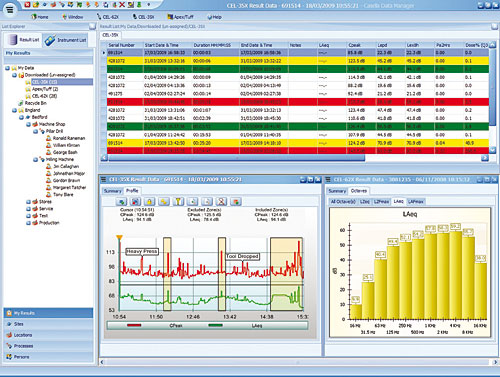Click the results table horizontal scrollbar
The image size is (500, 377).
237,158
